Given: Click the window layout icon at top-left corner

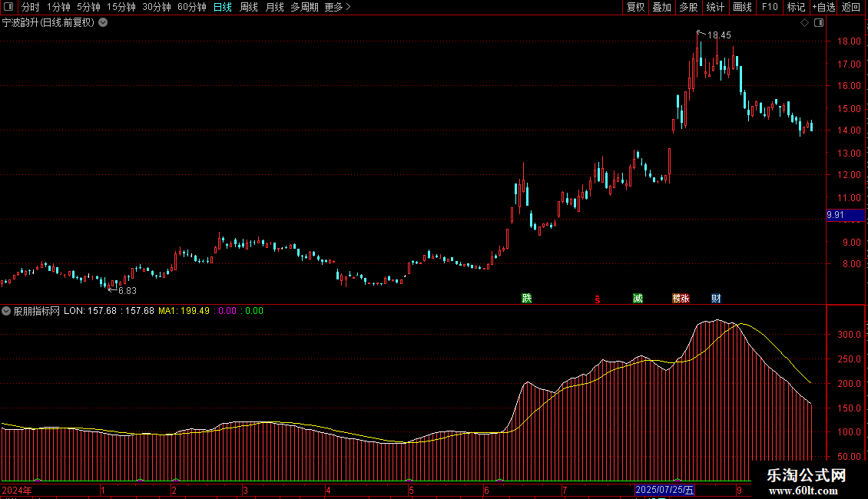Looking at the screenshot, I should point(8,7).
